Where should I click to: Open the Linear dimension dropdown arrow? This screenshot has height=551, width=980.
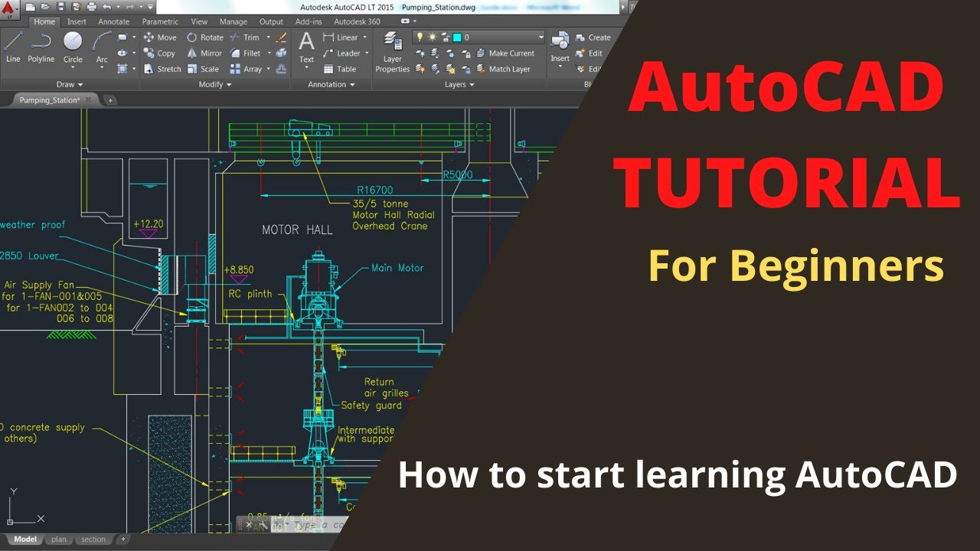click(x=364, y=37)
